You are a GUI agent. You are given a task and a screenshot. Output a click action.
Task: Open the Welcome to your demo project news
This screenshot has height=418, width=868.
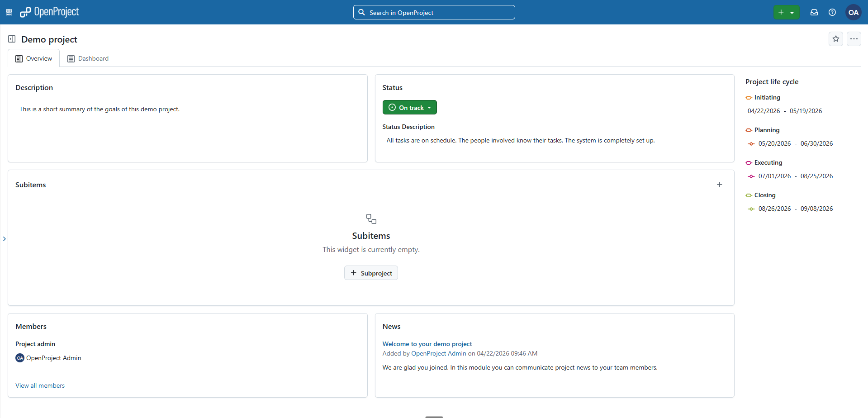click(427, 344)
